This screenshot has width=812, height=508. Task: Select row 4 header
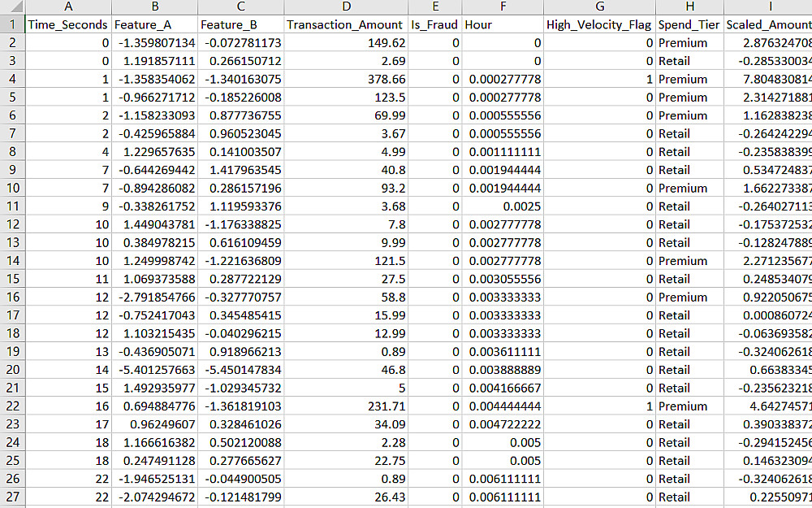coord(12,80)
